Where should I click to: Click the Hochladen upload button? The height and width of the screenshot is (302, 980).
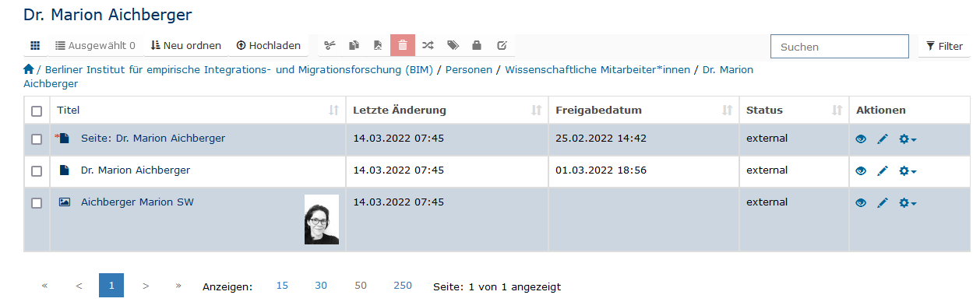click(x=263, y=46)
